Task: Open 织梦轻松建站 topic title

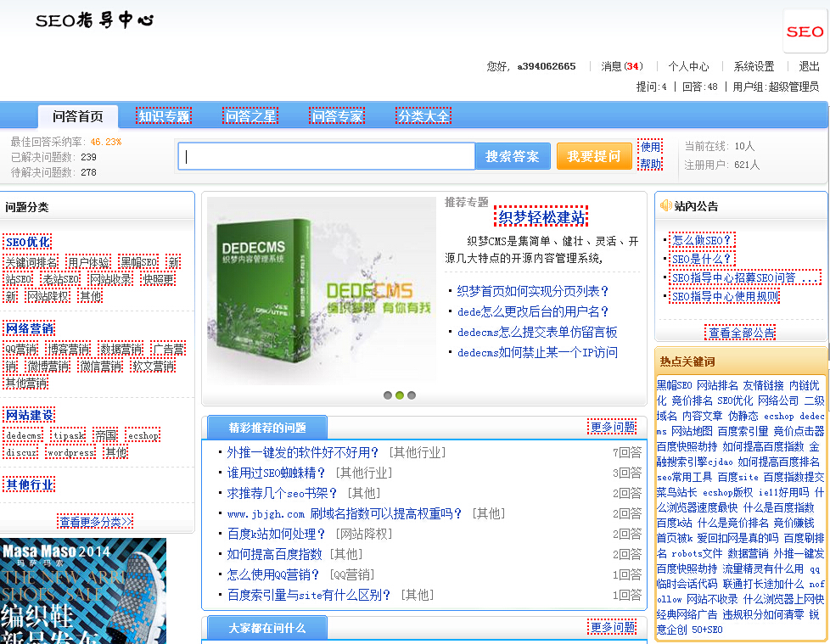Action: 541,217
